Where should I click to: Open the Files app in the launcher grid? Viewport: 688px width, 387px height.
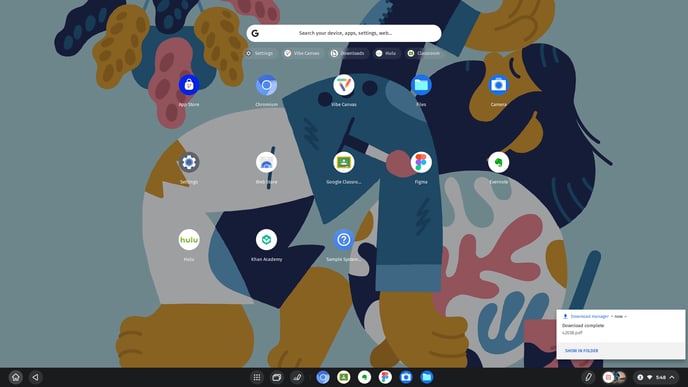click(421, 85)
